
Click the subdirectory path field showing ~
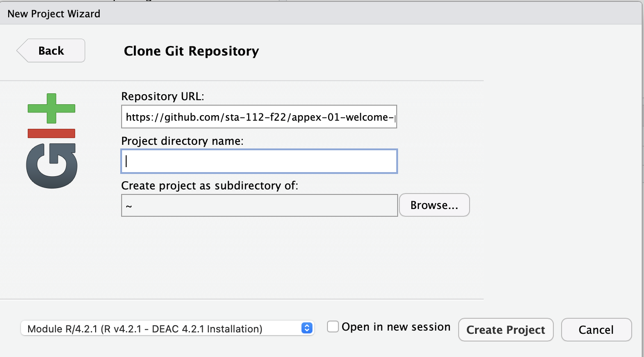(259, 206)
